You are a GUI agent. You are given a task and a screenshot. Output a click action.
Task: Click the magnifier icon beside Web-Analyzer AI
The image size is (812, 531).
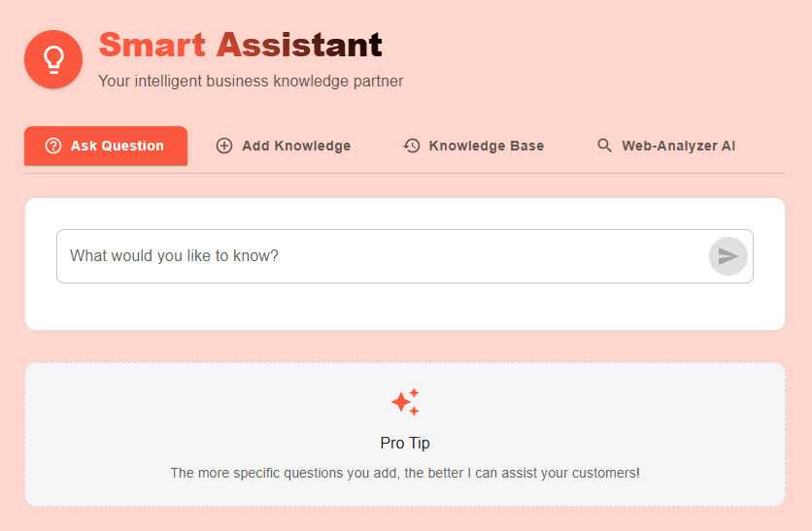604,146
